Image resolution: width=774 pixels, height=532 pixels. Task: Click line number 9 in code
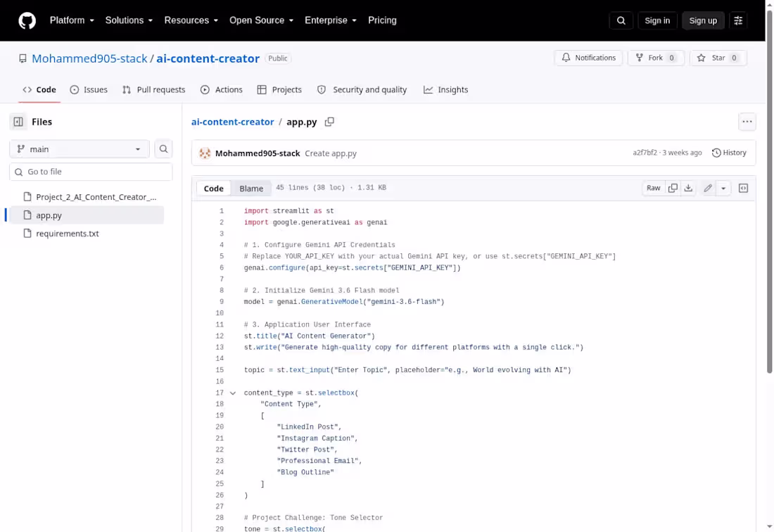221,302
